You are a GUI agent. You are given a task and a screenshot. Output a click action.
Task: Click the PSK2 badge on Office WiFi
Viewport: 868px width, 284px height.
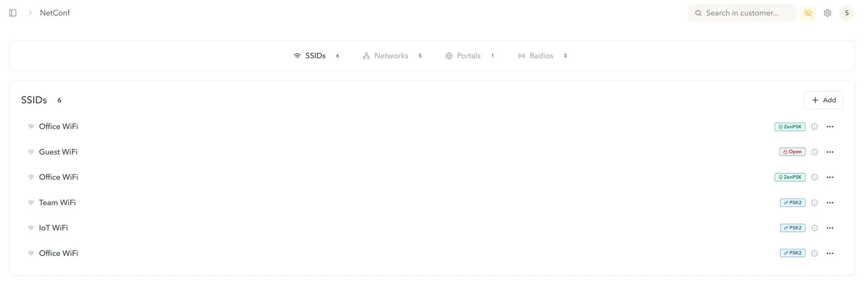[792, 253]
